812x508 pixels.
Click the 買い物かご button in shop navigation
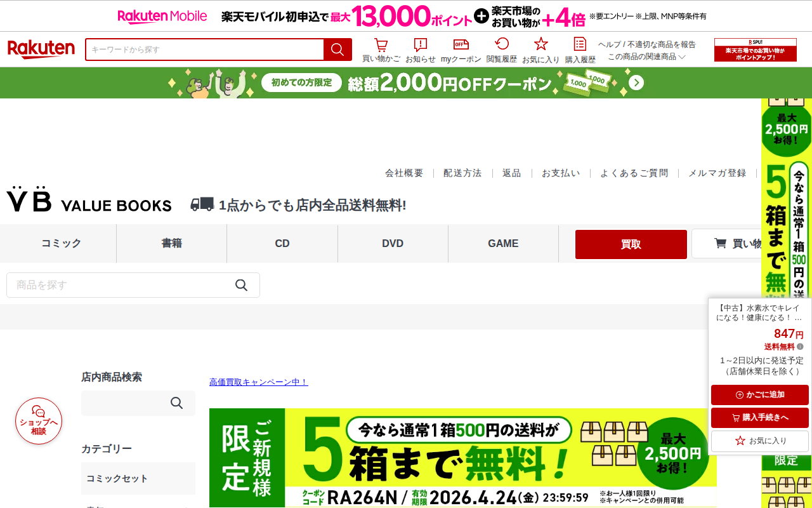click(726, 243)
